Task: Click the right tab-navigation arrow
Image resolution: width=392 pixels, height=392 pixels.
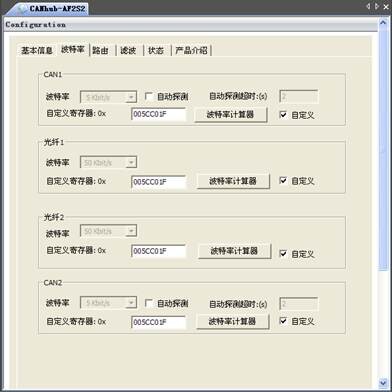Action: point(377,6)
